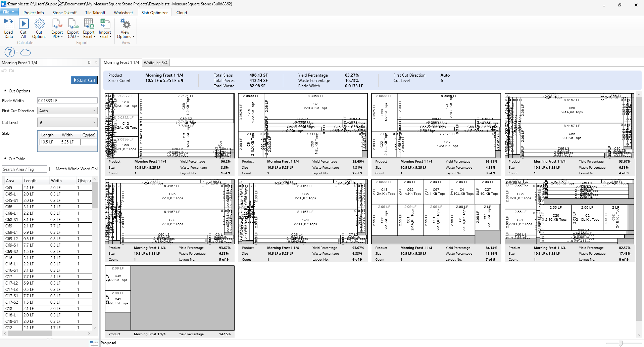The height and width of the screenshot is (347, 644).
Task: Click Search Area / Tag field
Action: pyautogui.click(x=24, y=169)
